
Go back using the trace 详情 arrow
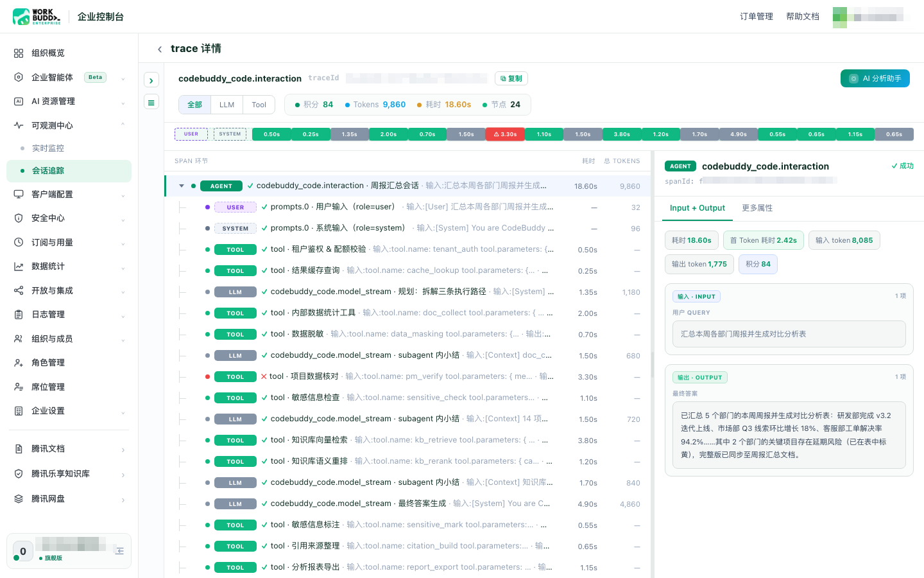click(160, 49)
